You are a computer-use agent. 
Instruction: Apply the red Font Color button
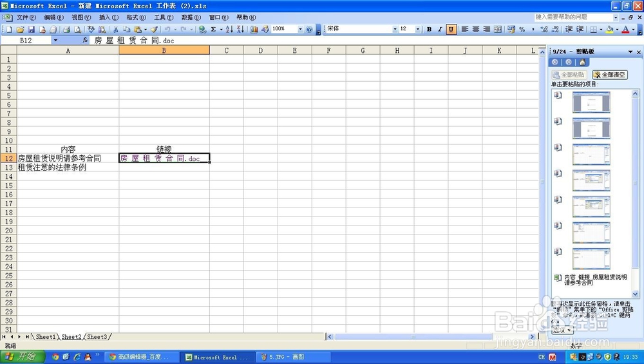[x=625, y=29]
